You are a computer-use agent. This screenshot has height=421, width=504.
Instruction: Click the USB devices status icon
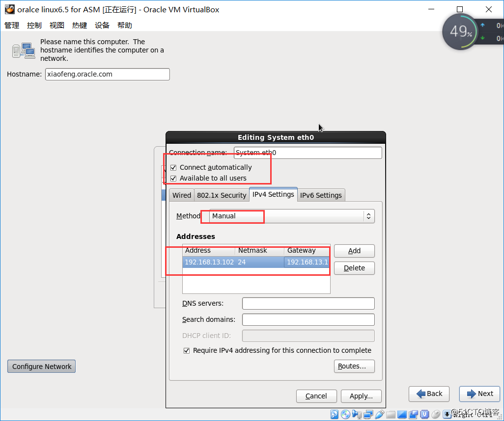click(380, 414)
